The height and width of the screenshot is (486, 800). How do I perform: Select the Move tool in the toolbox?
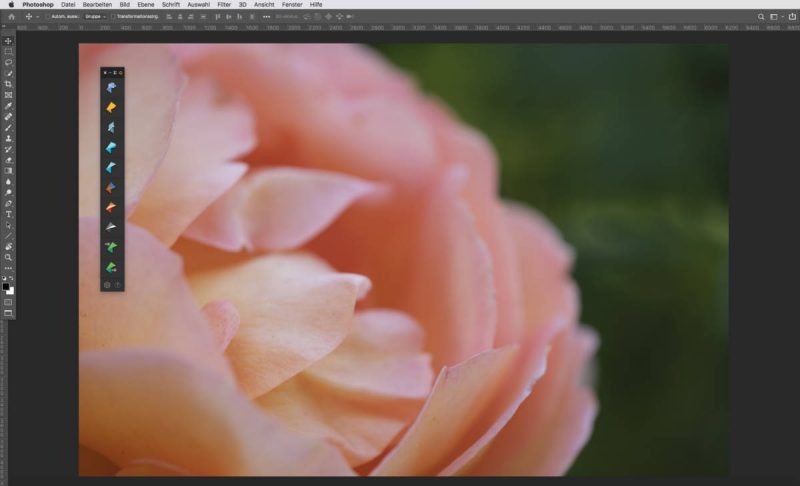coord(8,41)
